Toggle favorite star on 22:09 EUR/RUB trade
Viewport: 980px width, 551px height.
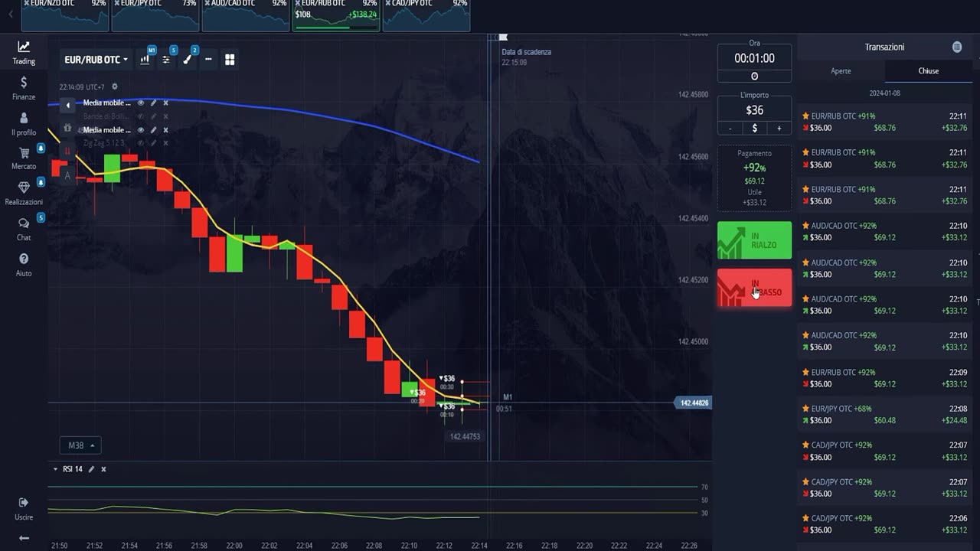[805, 372]
